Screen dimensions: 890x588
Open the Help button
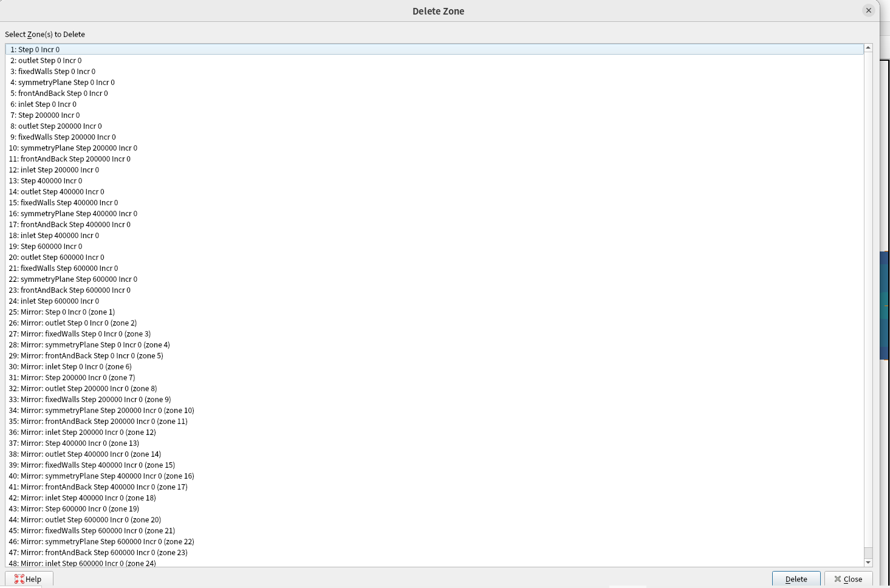click(29, 579)
